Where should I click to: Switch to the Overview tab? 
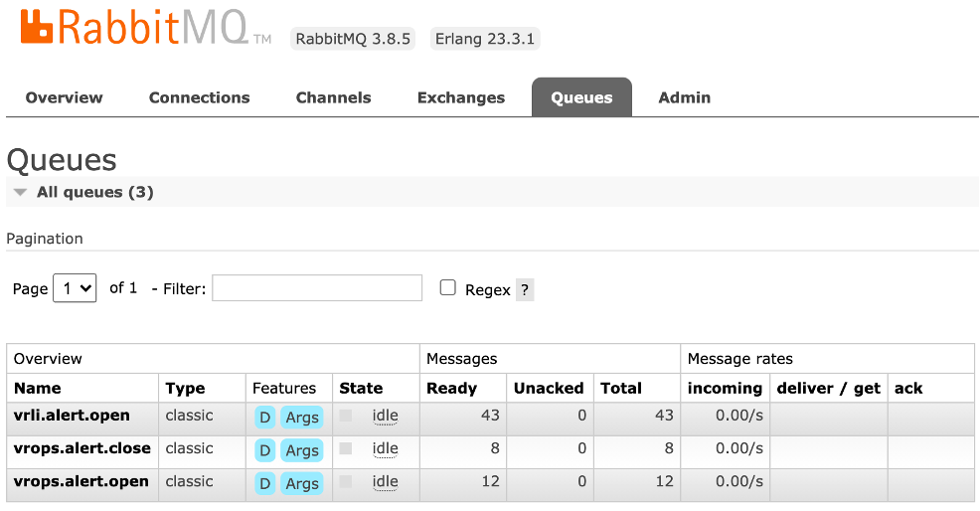pyautogui.click(x=65, y=97)
